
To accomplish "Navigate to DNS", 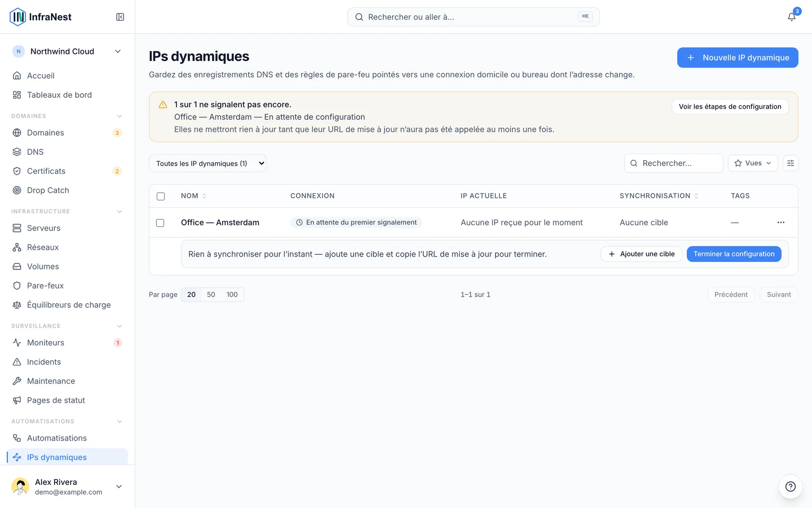I will pos(67,152).
